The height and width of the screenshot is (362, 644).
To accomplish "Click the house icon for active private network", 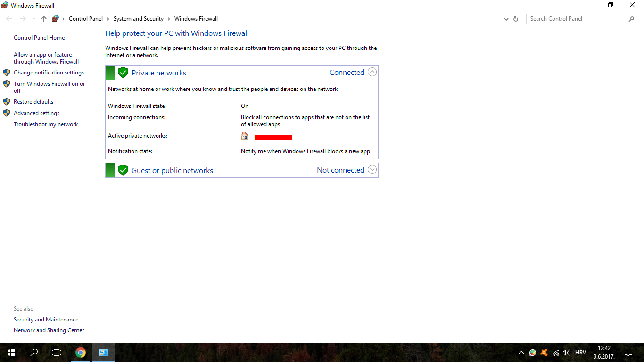I will pyautogui.click(x=245, y=136).
